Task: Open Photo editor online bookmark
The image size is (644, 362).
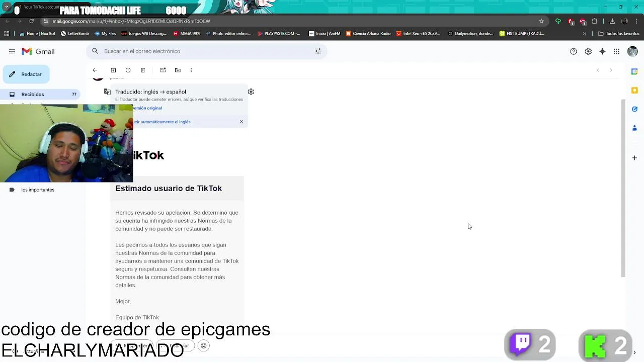Action: click(228, 34)
